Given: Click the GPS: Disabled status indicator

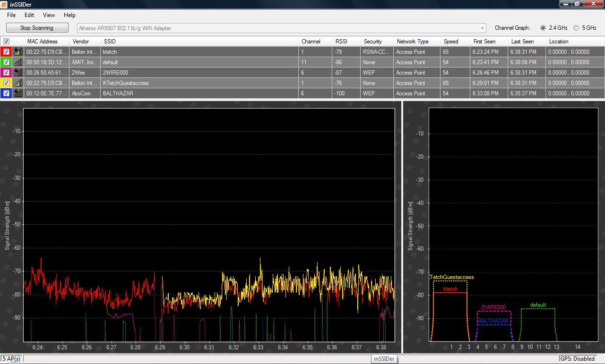Looking at the screenshot, I should 577,359.
